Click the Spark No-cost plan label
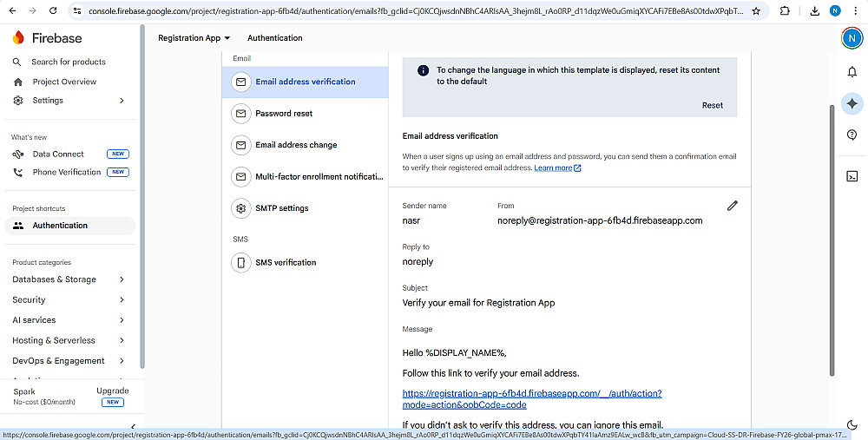 click(44, 397)
